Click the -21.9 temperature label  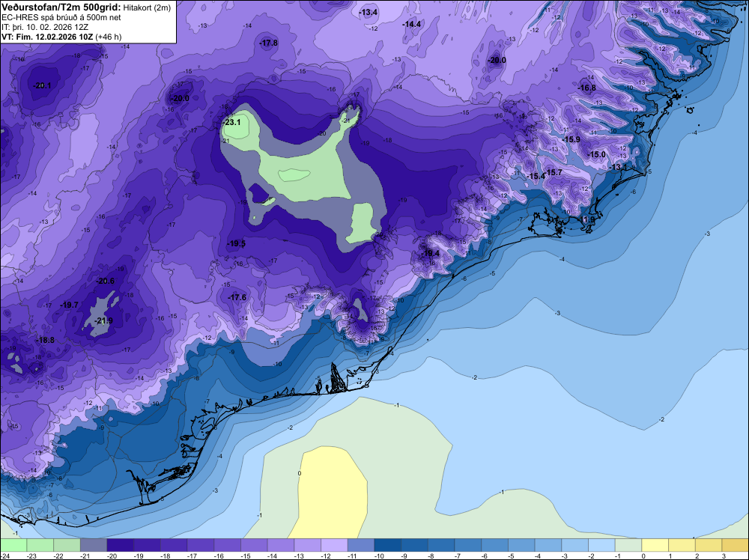coord(103,321)
